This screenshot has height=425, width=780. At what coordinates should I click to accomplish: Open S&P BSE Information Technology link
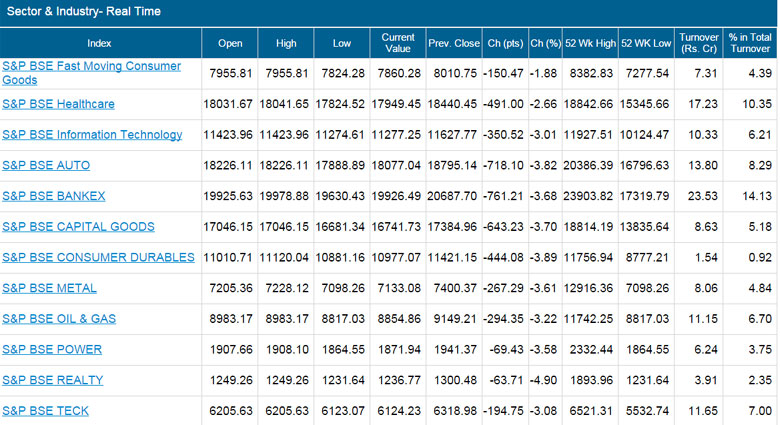click(x=92, y=135)
